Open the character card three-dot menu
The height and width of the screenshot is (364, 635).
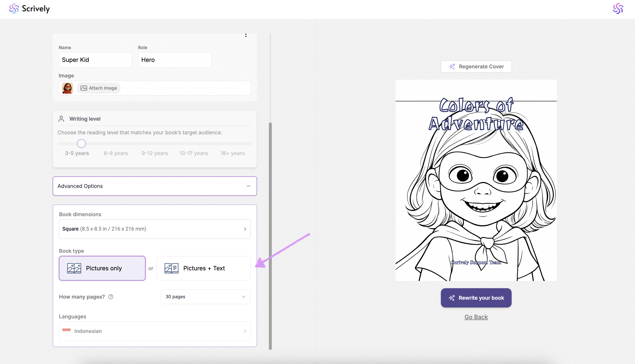coord(246,35)
